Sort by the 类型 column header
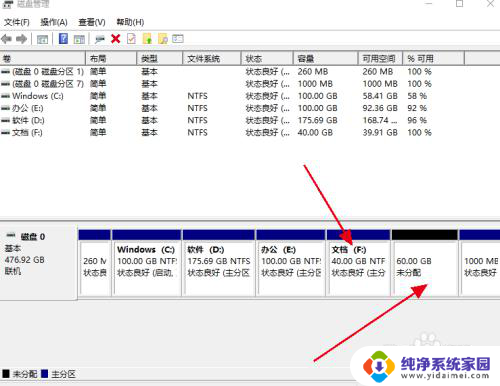Screen dimensions: 500x386 coord(160,59)
